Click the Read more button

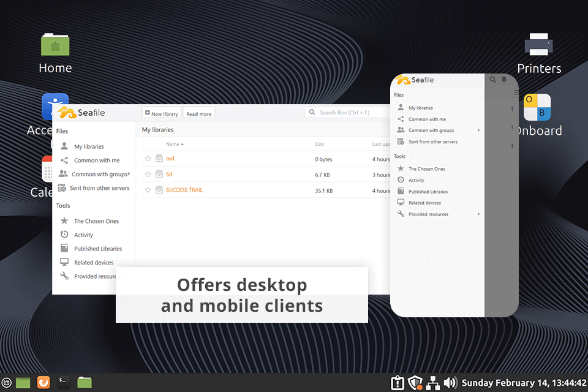tap(198, 113)
